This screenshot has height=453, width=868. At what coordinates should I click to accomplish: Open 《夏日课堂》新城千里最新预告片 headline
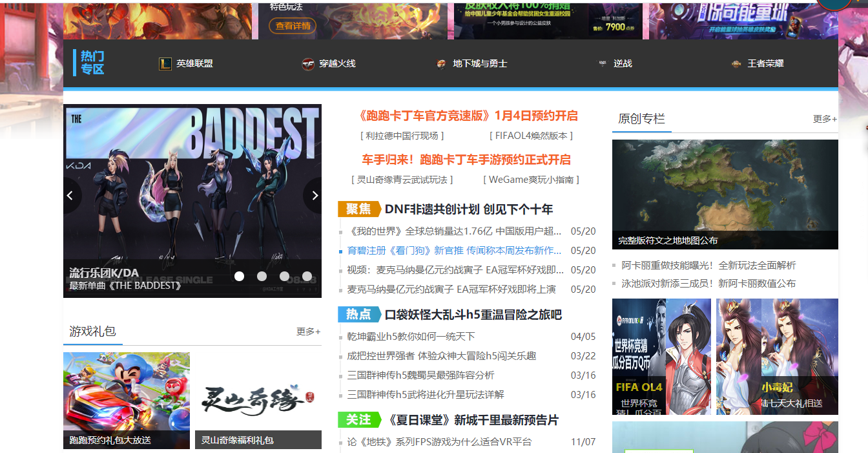[471, 420]
